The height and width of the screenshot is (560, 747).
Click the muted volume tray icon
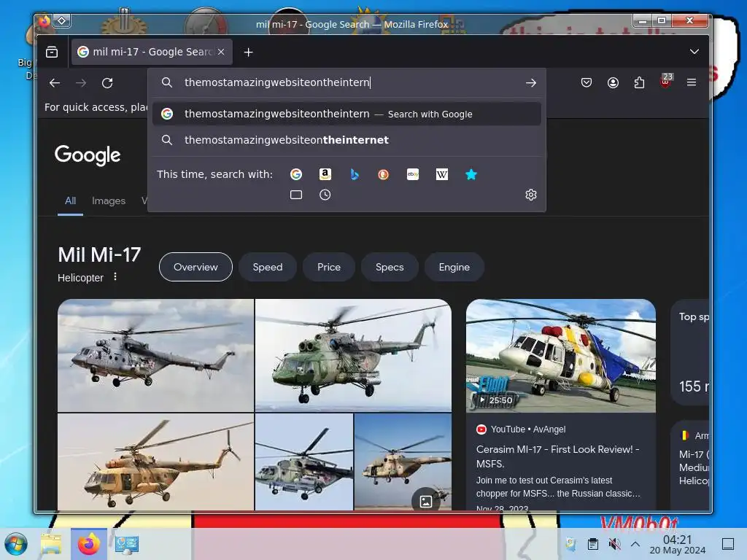pos(614,544)
